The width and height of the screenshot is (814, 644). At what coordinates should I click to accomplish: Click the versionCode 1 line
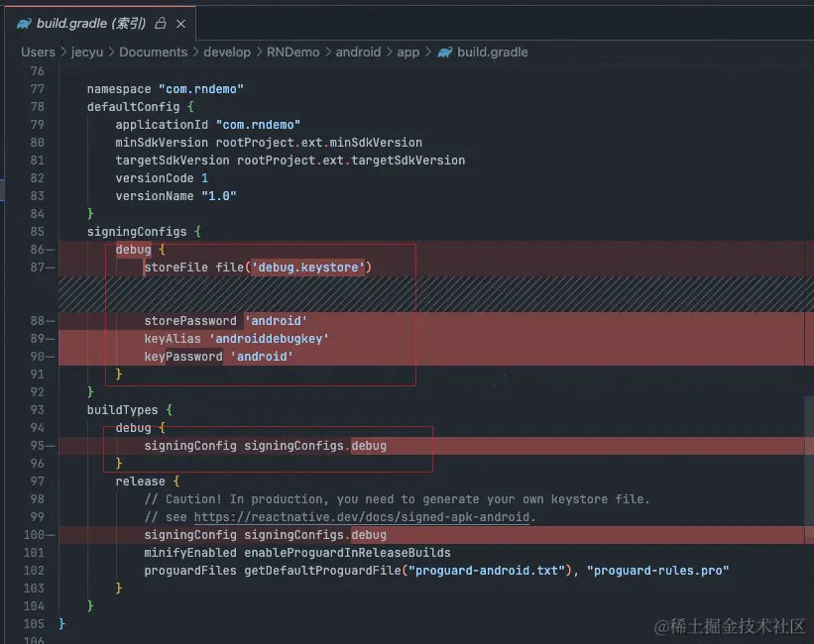pos(162,178)
